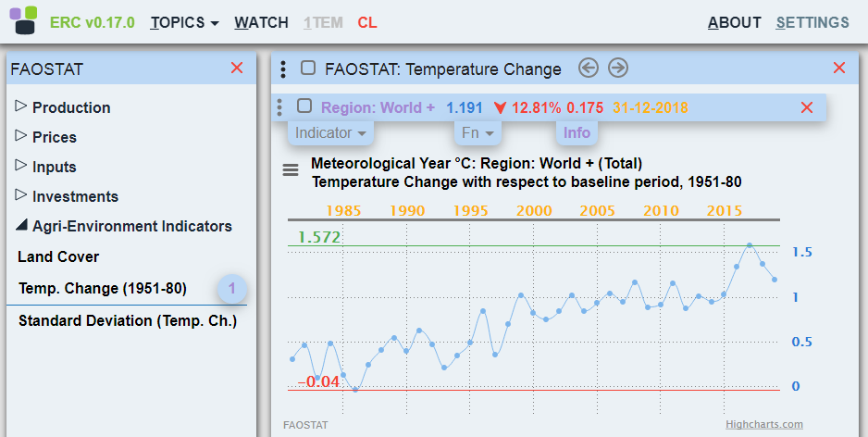Image resolution: width=868 pixels, height=437 pixels.
Task: Expand the Inputs tree node
Action: (x=21, y=165)
